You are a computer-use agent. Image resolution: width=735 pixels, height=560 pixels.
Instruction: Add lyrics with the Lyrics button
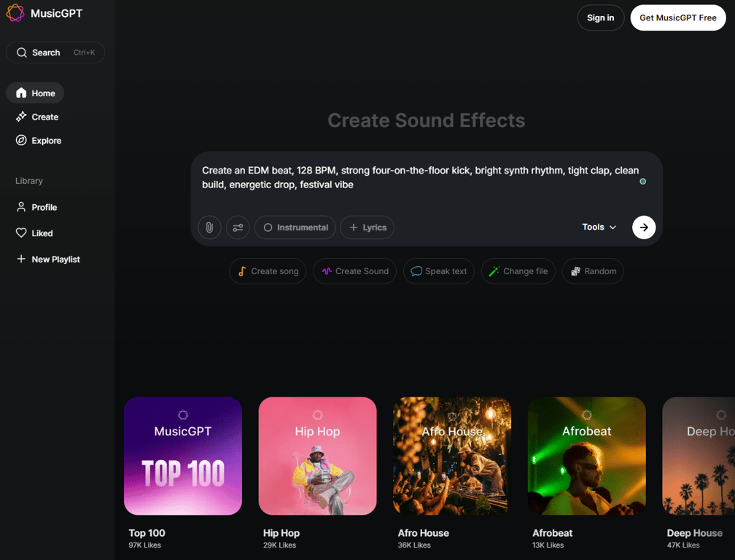[367, 227]
